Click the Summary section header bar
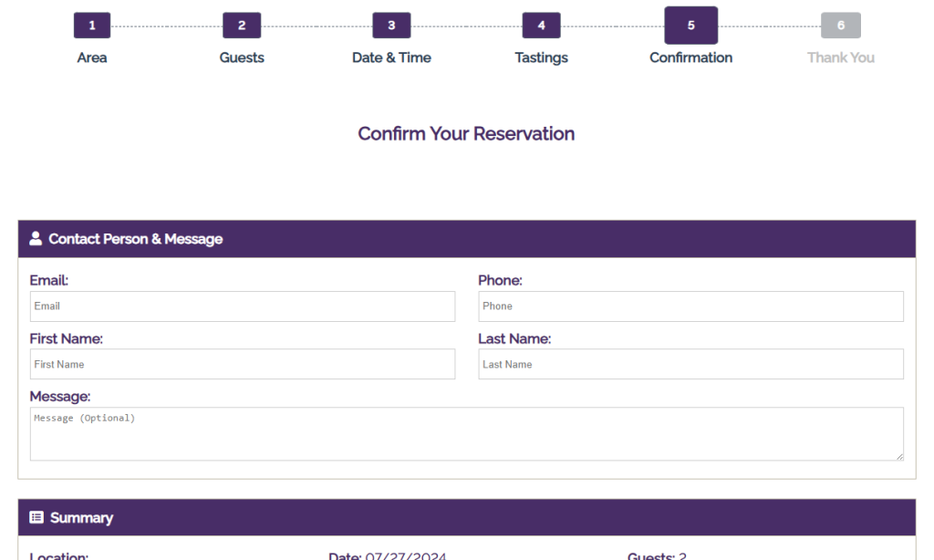The height and width of the screenshot is (560, 934). pyautogui.click(x=466, y=517)
